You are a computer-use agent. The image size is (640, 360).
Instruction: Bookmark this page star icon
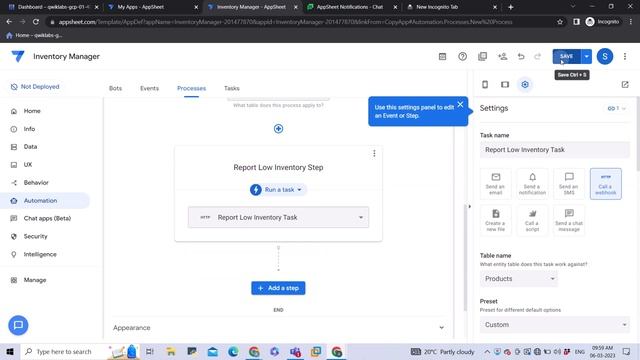point(560,22)
